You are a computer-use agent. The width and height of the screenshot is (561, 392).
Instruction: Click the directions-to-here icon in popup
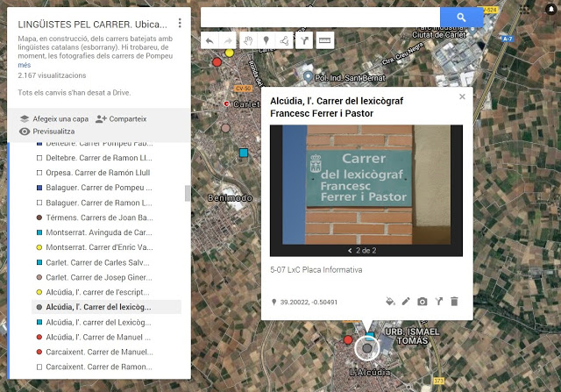click(x=438, y=302)
